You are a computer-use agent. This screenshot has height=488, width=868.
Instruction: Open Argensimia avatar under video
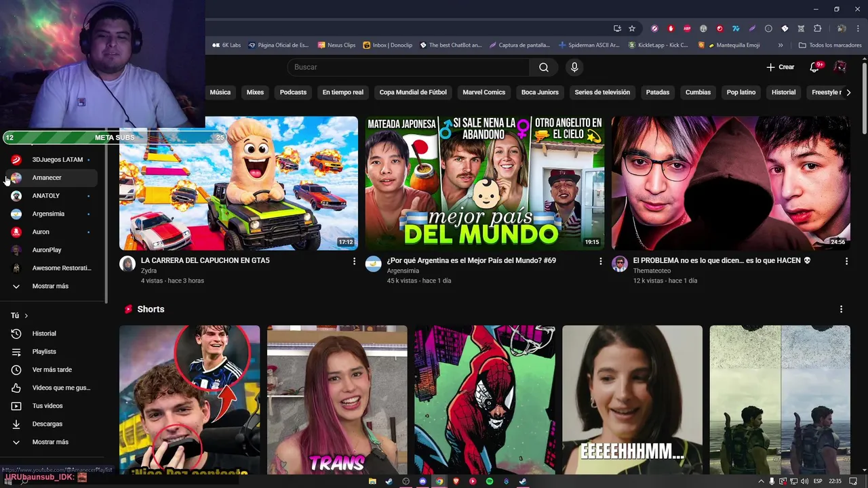click(374, 264)
